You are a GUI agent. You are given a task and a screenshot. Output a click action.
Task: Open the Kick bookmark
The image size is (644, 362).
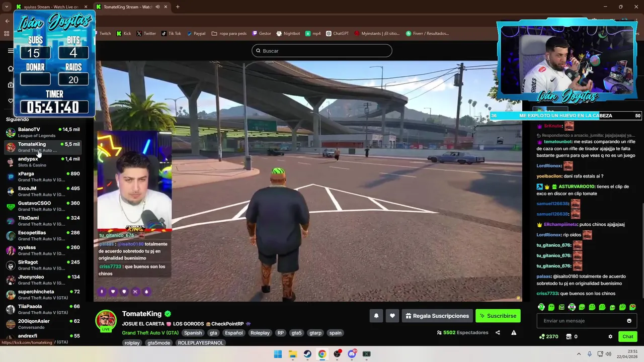[124, 34]
